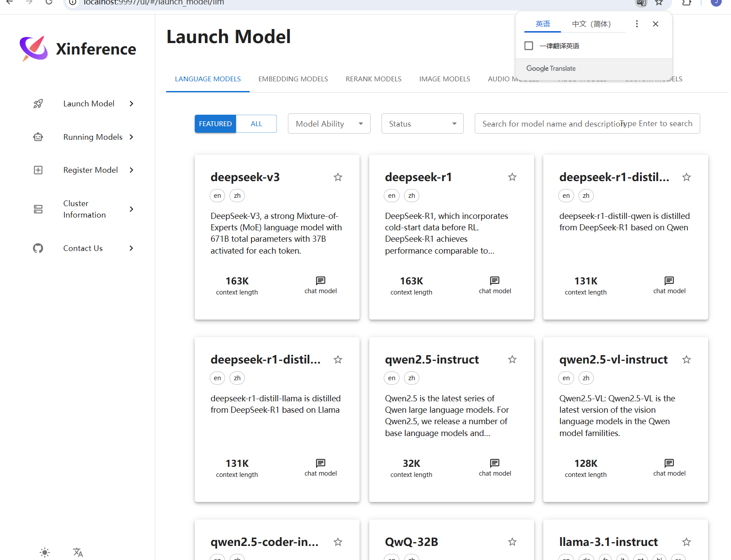Click chat model icon on deepseek-r1 card
731x560 pixels.
point(495,281)
